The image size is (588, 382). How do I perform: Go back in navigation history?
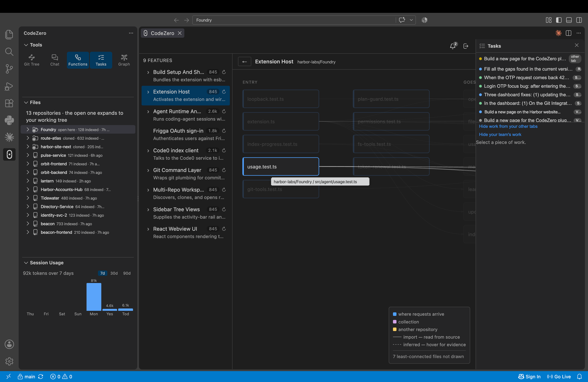tap(176, 20)
